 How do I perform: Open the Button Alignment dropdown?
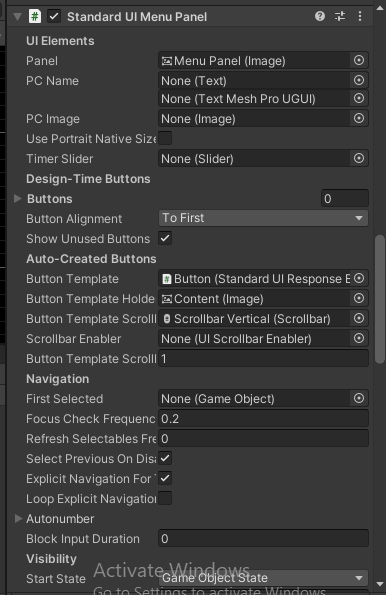coord(263,218)
